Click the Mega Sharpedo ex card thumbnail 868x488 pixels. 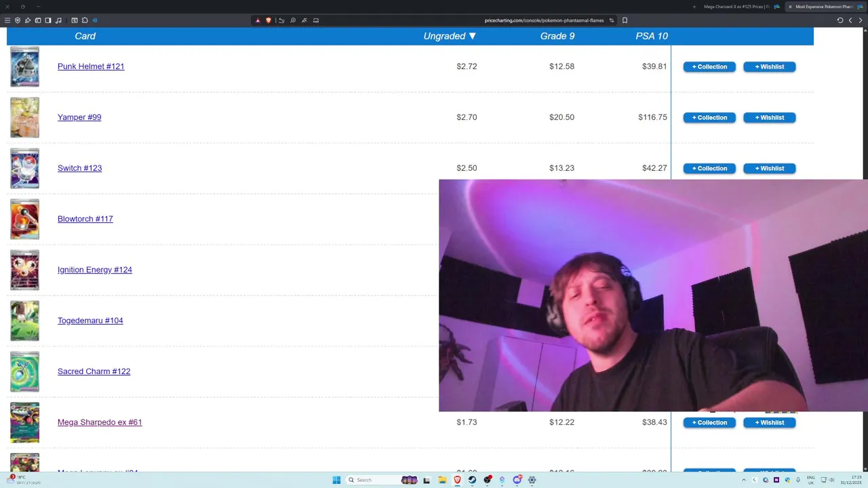coord(24,422)
